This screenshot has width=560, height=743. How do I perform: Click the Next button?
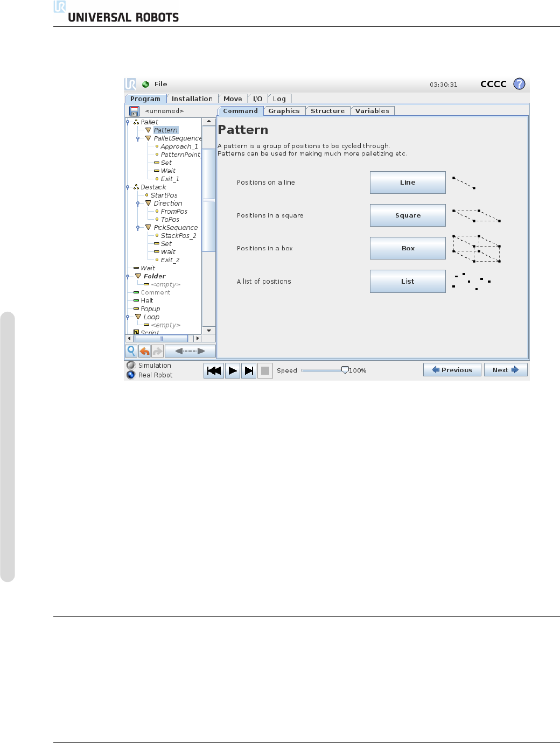506,370
